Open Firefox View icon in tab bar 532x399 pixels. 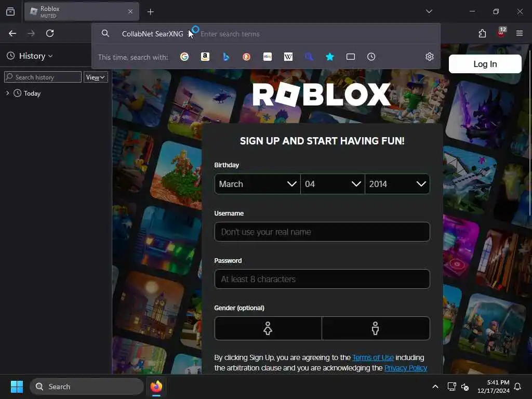pos(10,12)
